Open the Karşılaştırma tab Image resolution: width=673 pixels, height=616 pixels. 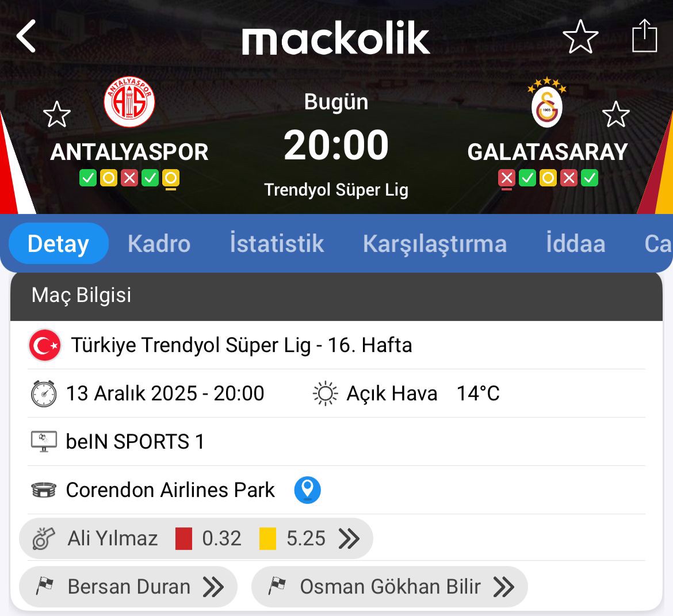pyautogui.click(x=434, y=244)
